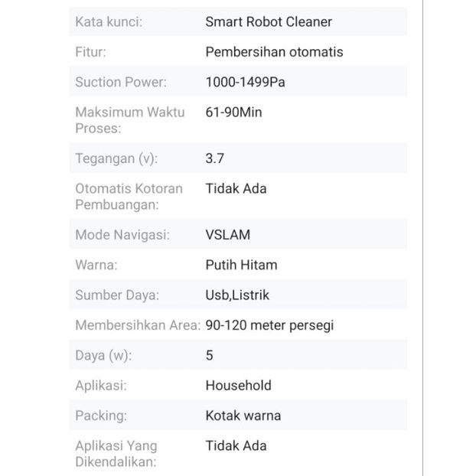Image resolution: width=476 pixels, height=476 pixels.
Task: Click the Otomatis Kotoran Pembuangan label
Action: [129, 197]
